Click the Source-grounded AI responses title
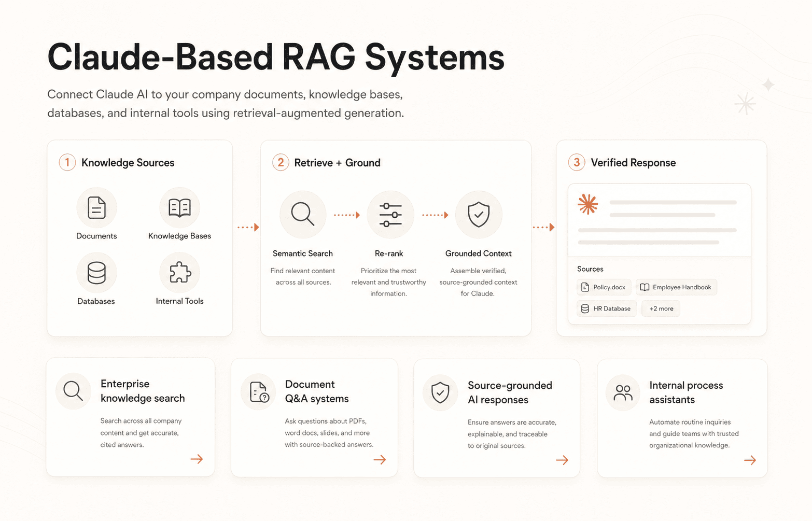 tap(510, 392)
